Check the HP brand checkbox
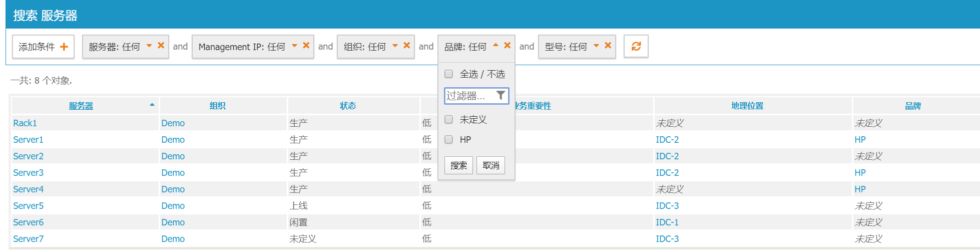This screenshot has width=980, height=252. pyautogui.click(x=449, y=140)
